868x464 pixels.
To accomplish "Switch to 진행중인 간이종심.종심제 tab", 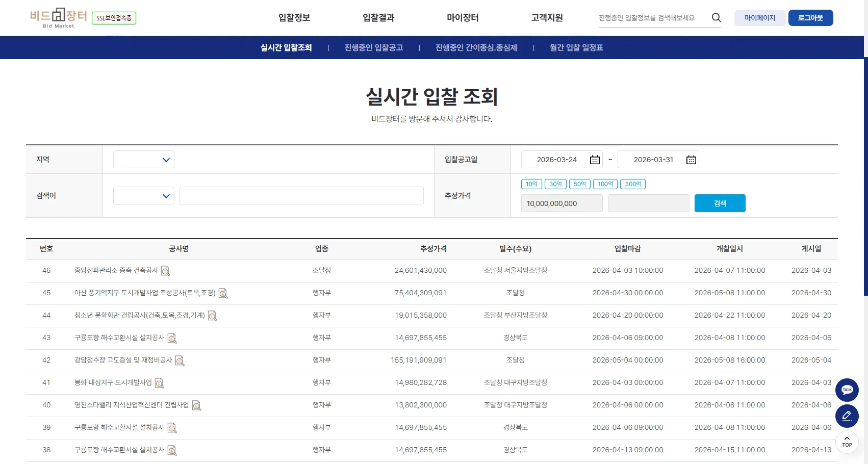I will 476,47.
